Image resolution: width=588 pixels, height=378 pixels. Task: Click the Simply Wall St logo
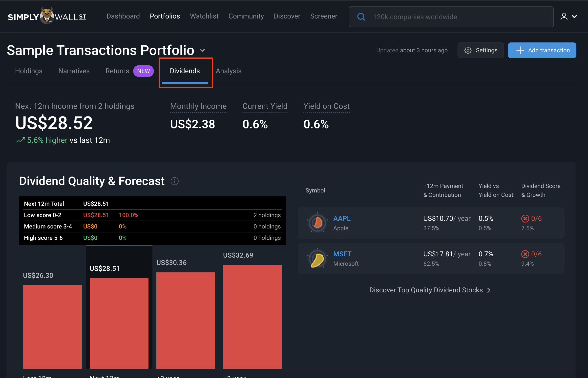pyautogui.click(x=47, y=16)
